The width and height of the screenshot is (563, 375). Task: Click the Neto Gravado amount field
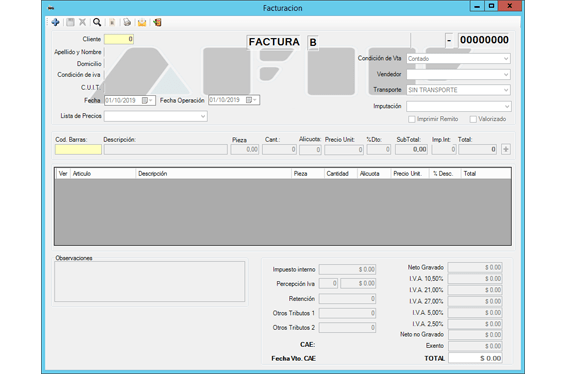pos(475,267)
